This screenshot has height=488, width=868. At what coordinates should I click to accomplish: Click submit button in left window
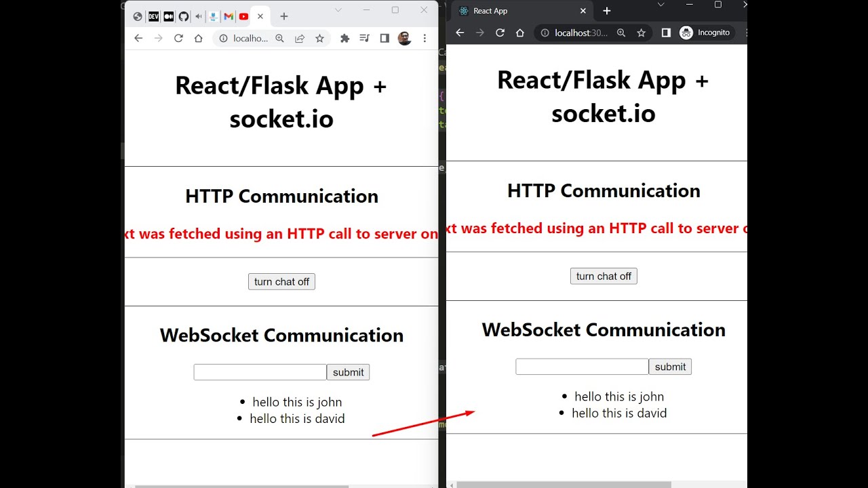(348, 372)
